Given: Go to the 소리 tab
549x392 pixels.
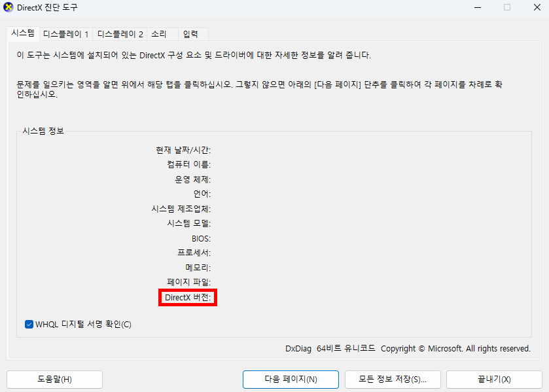Looking at the screenshot, I should 158,34.
